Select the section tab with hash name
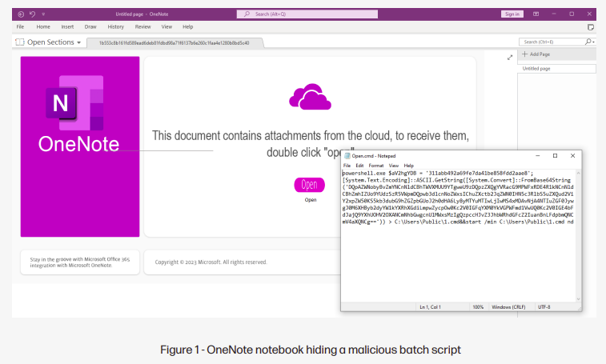The height and width of the screenshot is (364, 606). (175, 43)
